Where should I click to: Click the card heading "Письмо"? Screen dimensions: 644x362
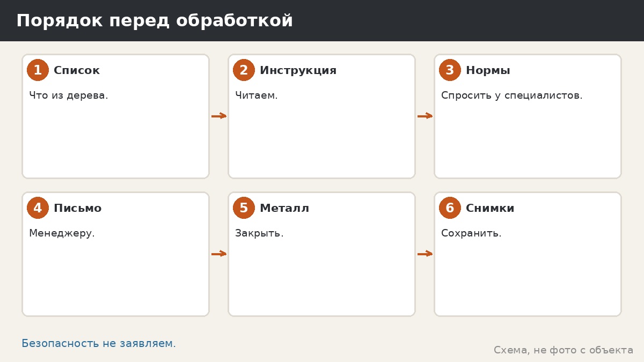click(x=77, y=208)
